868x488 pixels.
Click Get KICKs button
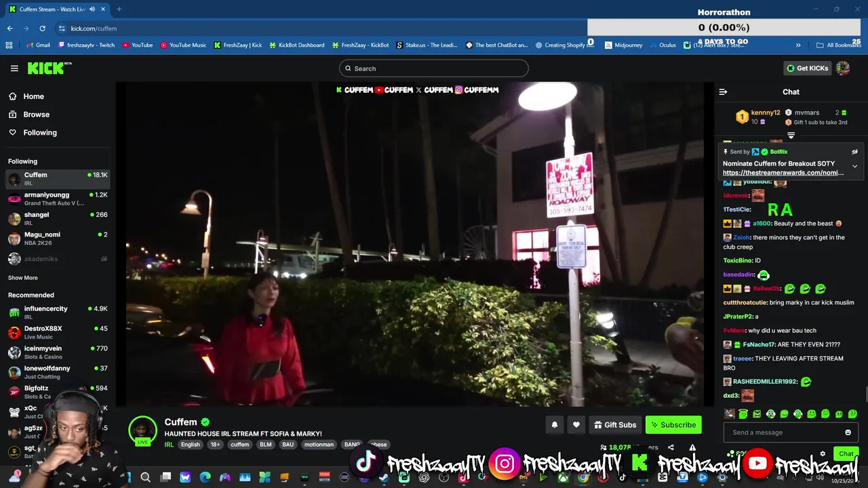[807, 68]
